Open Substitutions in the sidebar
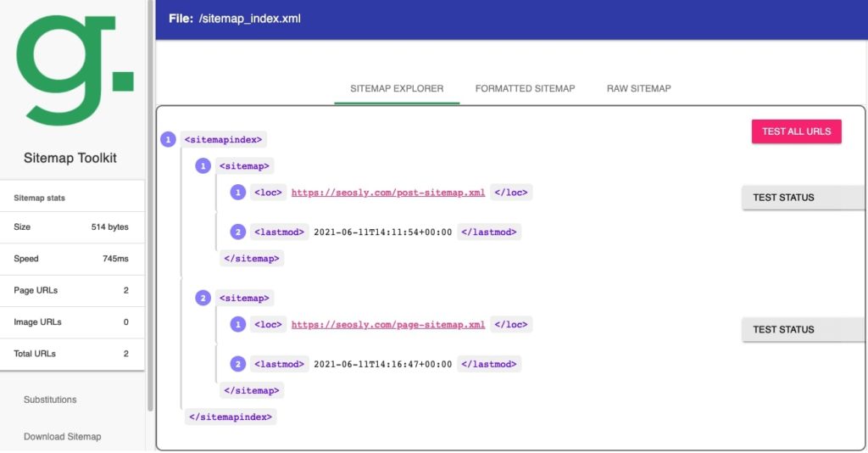 click(50, 400)
